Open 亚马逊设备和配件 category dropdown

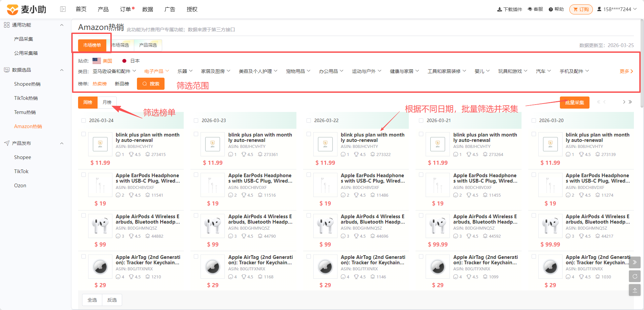[114, 71]
